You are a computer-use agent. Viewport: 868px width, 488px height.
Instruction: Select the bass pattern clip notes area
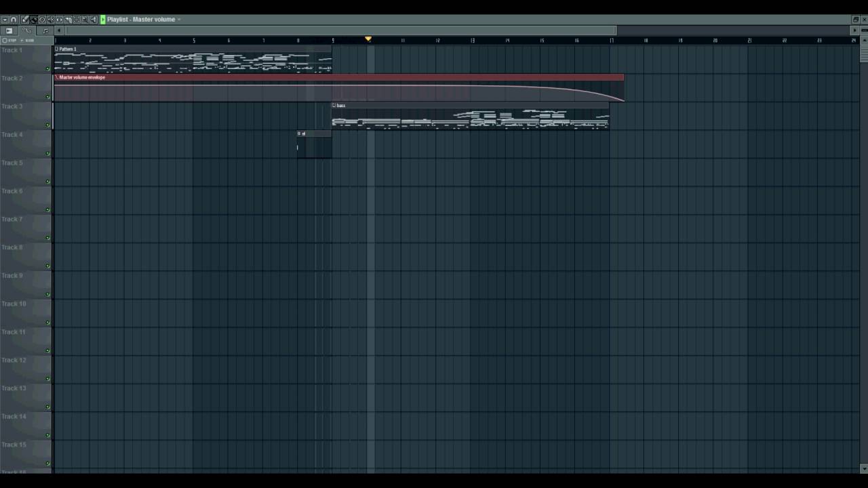(x=471, y=119)
